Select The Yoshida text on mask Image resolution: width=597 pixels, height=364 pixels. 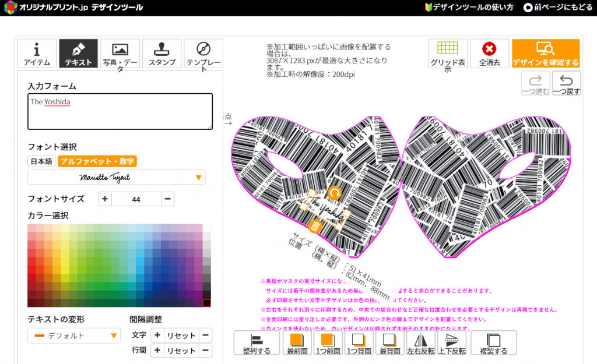[326, 209]
